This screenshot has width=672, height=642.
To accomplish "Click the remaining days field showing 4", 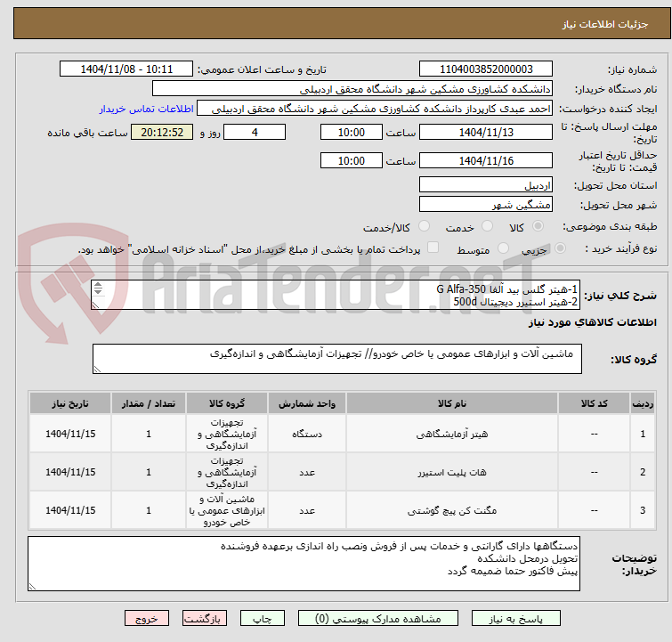I will pos(255,132).
